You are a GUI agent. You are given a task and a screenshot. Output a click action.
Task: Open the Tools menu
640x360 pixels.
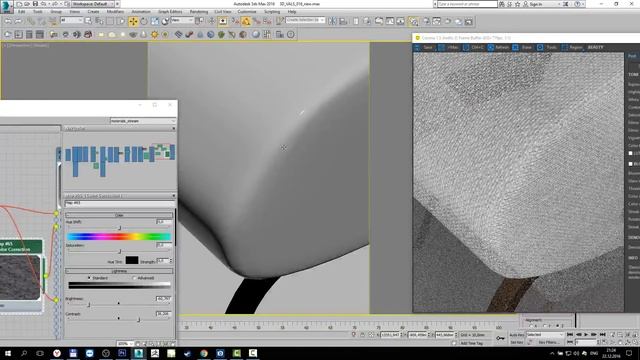pos(38,12)
